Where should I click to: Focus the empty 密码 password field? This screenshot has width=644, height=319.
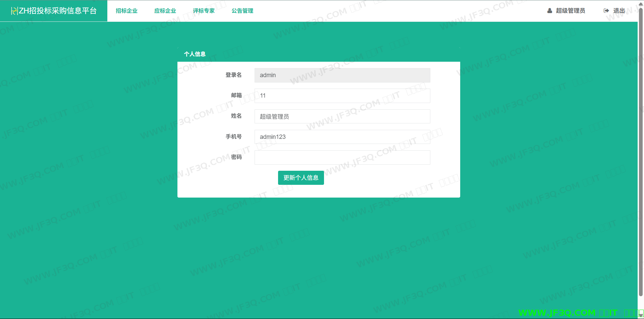342,157
